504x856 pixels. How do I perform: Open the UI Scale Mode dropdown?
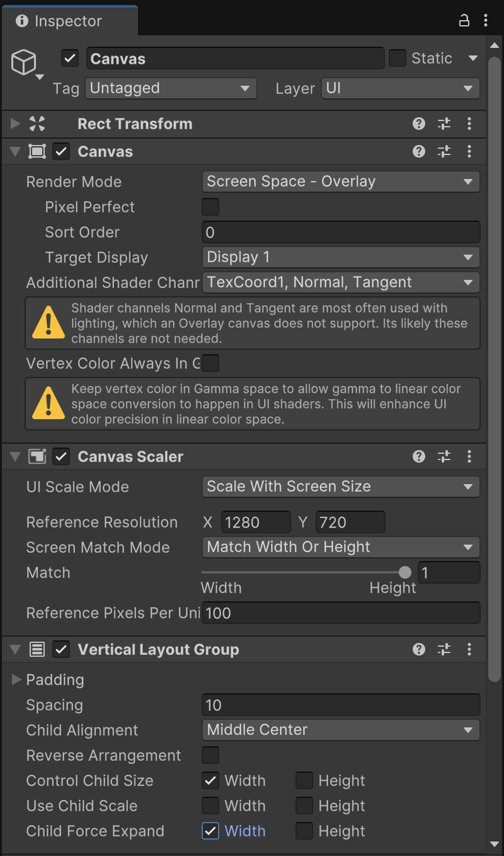pyautogui.click(x=340, y=487)
